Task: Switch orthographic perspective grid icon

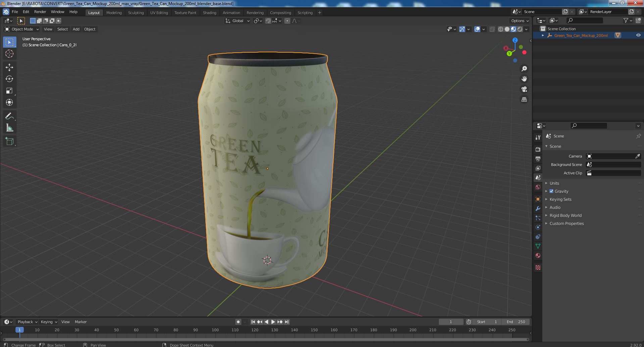Action: click(x=524, y=100)
